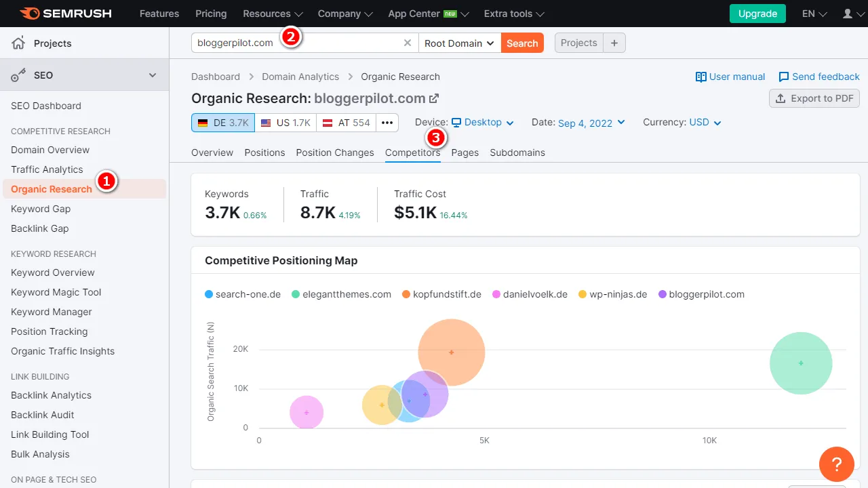This screenshot has height=488, width=868.
Task: Open the Device Desktop dropdown
Action: [483, 123]
